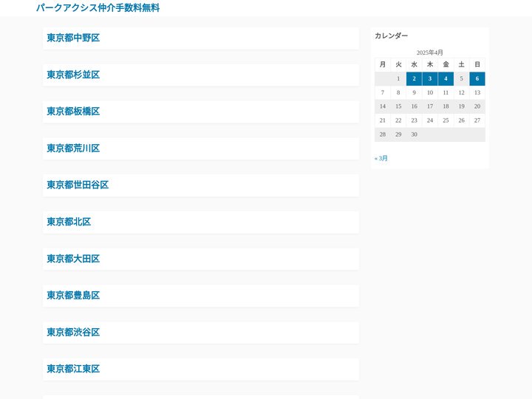Open the 東京都渋谷区 post link
Image resolution: width=532 pixels, height=399 pixels.
point(73,332)
